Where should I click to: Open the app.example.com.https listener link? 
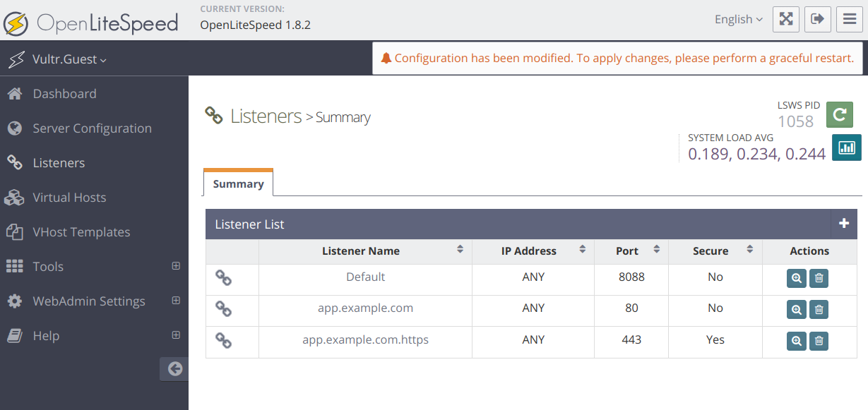tap(365, 339)
